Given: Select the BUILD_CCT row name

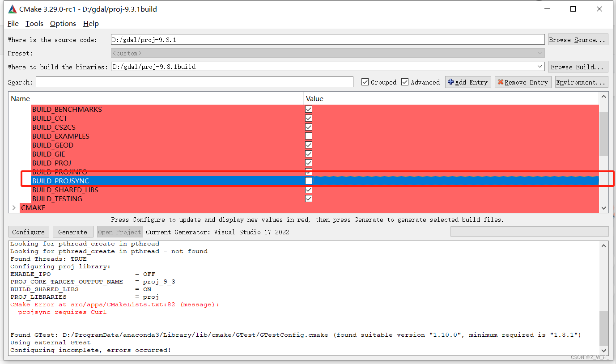Looking at the screenshot, I should coord(50,118).
